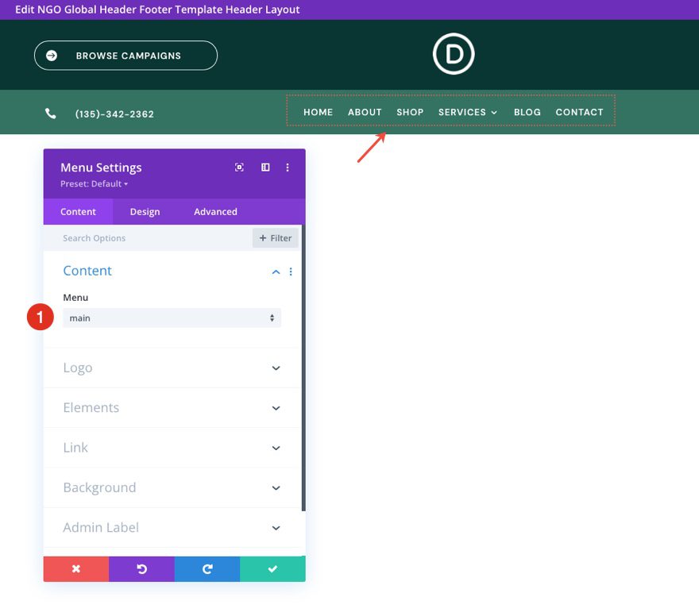Screen dimensions: 699x616
Task: Switch to the Design tab
Action: point(145,211)
